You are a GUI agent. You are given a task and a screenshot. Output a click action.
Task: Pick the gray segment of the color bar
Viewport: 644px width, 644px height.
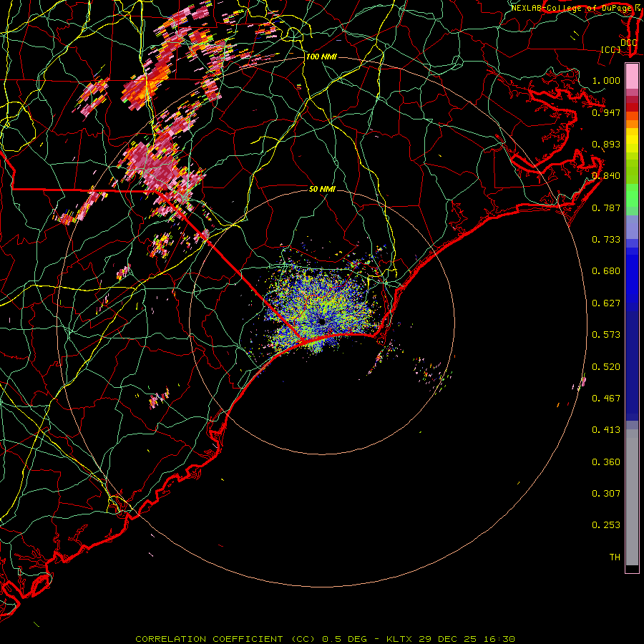(632, 497)
